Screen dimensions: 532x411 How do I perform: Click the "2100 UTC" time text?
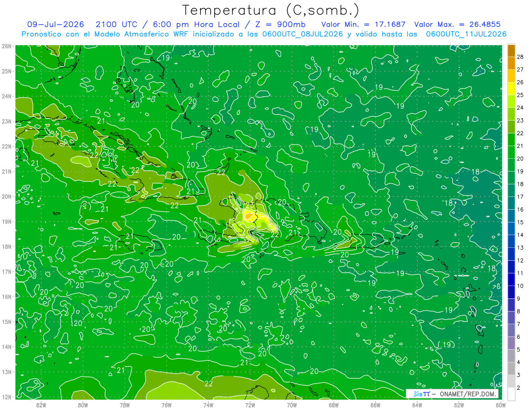[x=117, y=24]
